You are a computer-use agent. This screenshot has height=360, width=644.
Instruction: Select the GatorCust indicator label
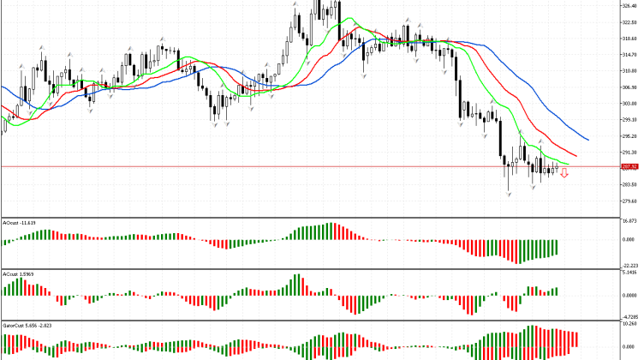pyautogui.click(x=23, y=327)
